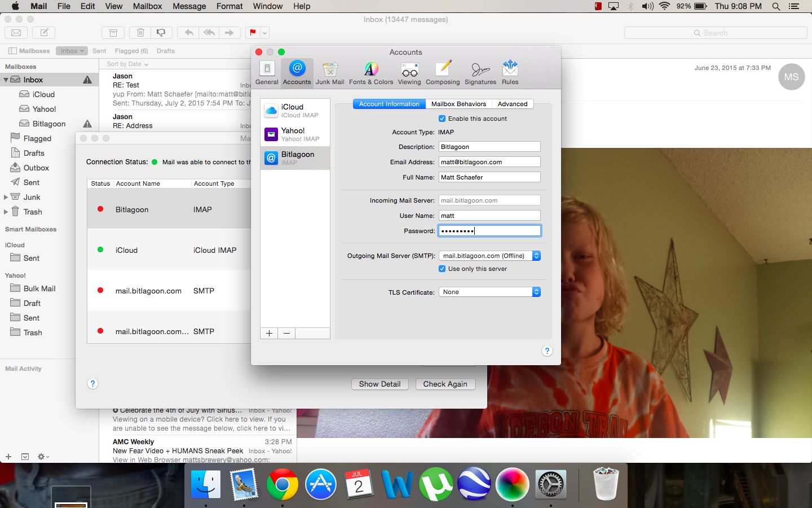Click the User Name field
The image size is (812, 508).
tap(489, 216)
